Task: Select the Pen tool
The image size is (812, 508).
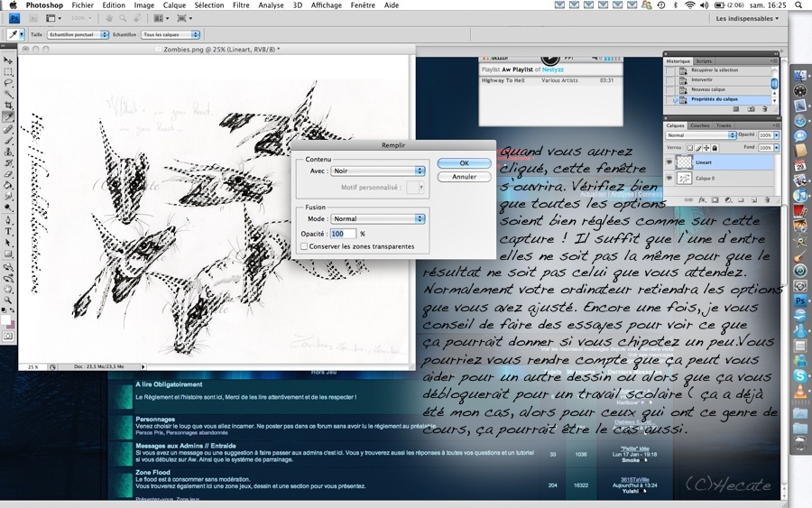Action: (8, 220)
